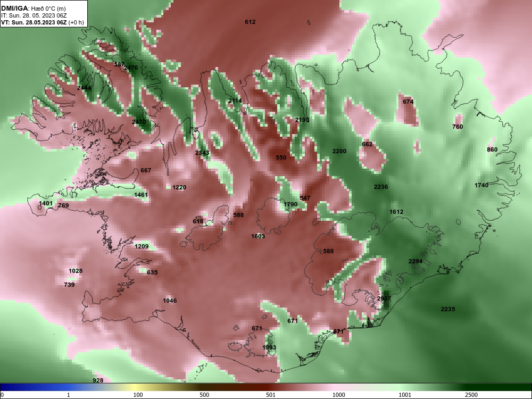Image resolution: width=532 pixels, height=399 pixels.
Task: Click the 'VT: Sun. 28.05.2023 06Z (+0 h)' line
Action: [42, 23]
